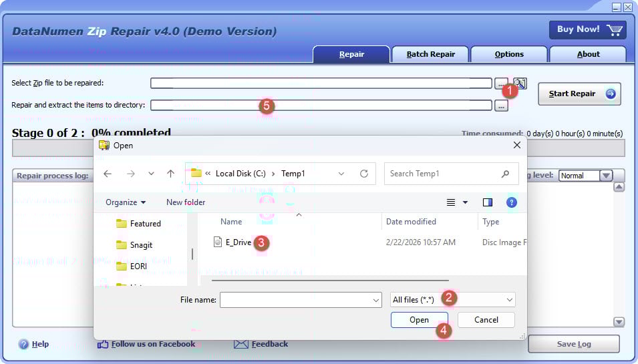
Task: Go forward in the Open dialog
Action: pos(131,174)
